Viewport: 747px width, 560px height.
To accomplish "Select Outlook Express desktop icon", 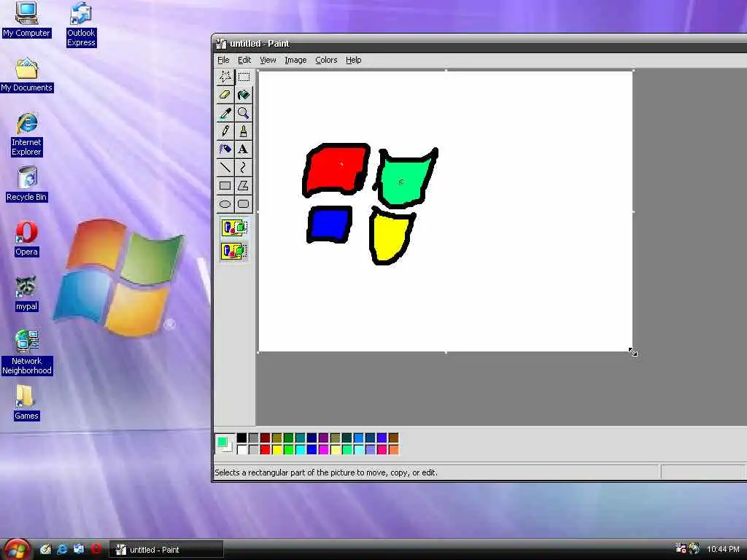I will coord(81,24).
